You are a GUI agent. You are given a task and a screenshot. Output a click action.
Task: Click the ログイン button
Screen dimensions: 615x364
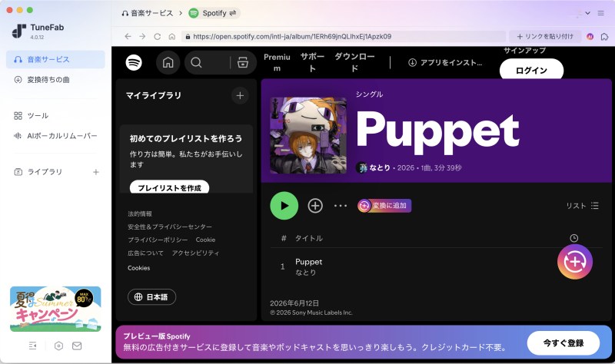tap(531, 70)
